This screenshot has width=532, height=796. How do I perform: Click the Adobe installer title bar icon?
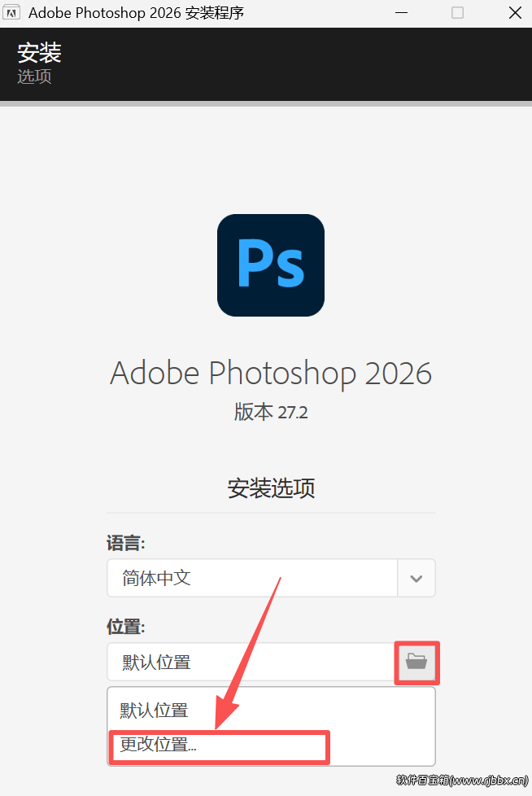(x=11, y=12)
